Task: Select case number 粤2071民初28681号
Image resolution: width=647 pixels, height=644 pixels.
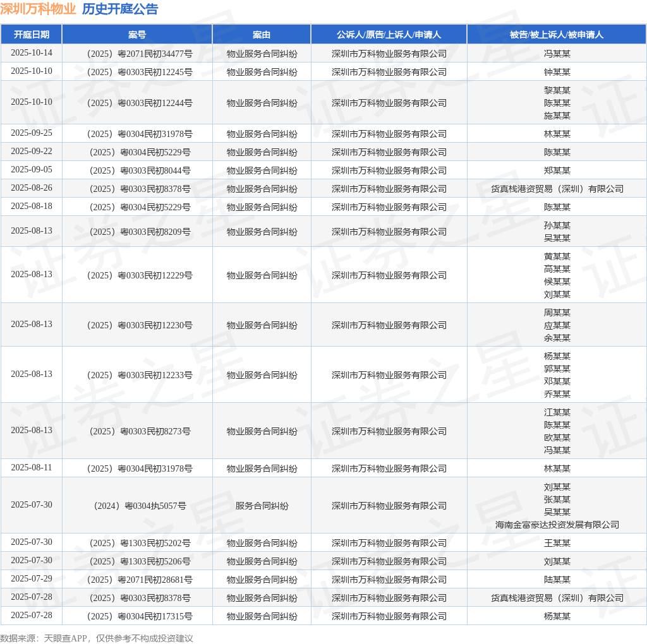Action: (140, 579)
